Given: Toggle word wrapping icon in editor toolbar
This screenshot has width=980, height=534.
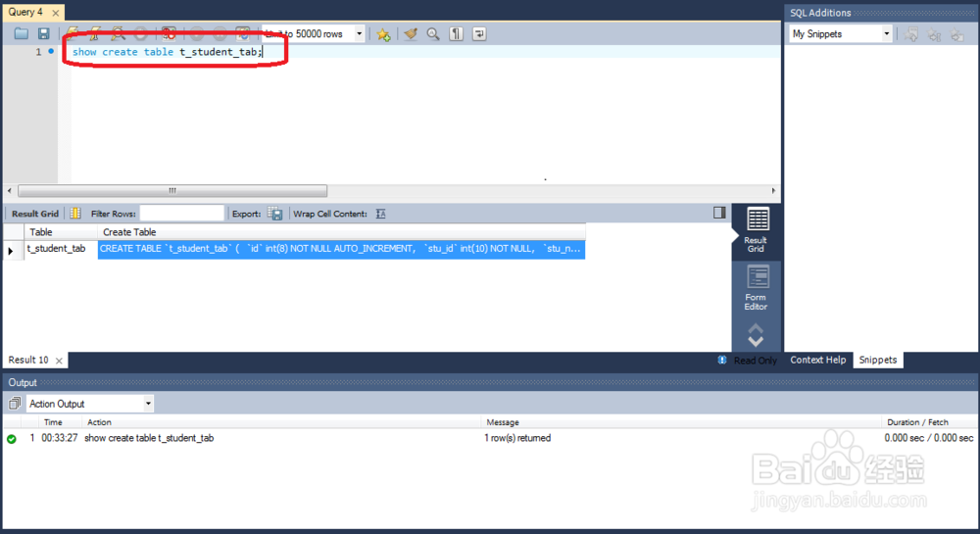Looking at the screenshot, I should click(479, 33).
